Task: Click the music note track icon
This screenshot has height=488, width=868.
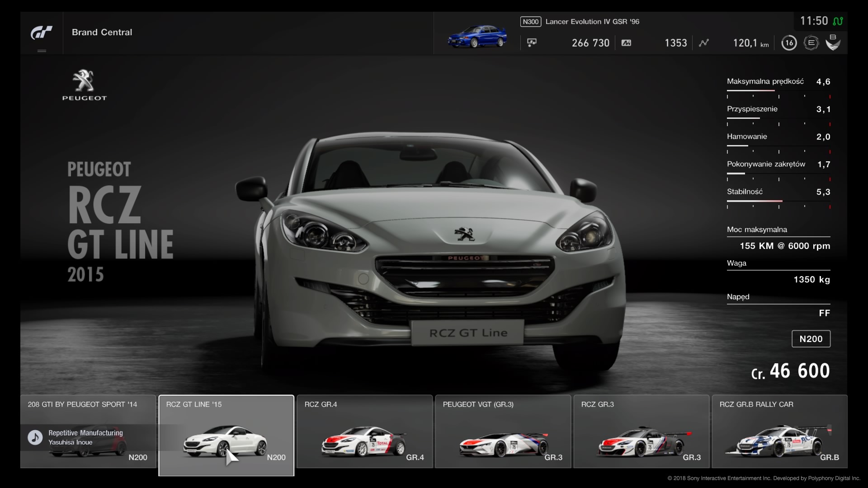Action: point(35,437)
